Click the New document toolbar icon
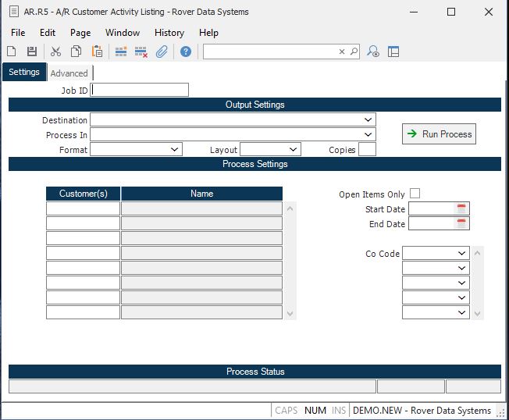This screenshot has height=420, width=509. pos(12,52)
